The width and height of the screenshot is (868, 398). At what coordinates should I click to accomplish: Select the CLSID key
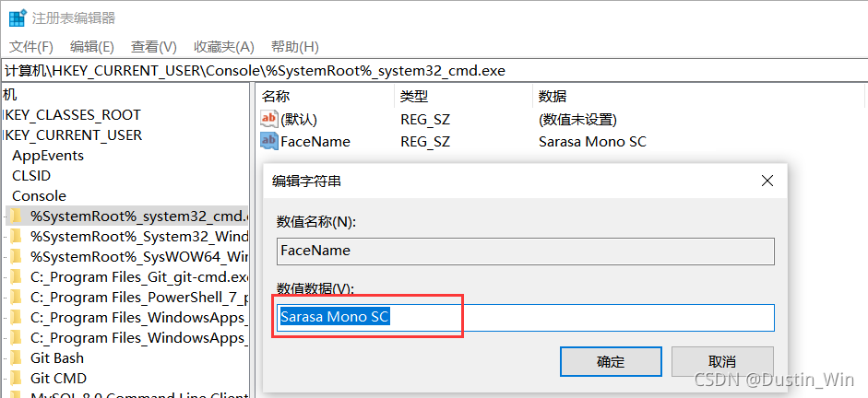[x=31, y=176]
